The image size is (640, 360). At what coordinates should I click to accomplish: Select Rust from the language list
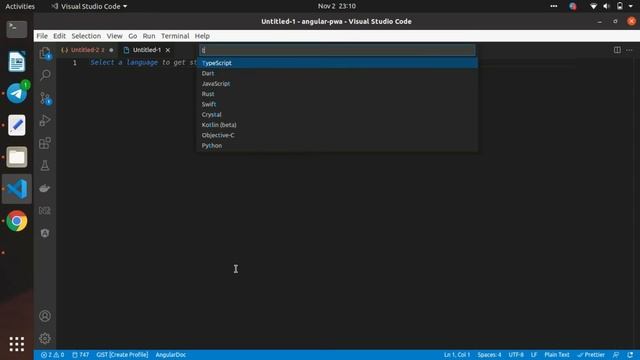point(338,94)
